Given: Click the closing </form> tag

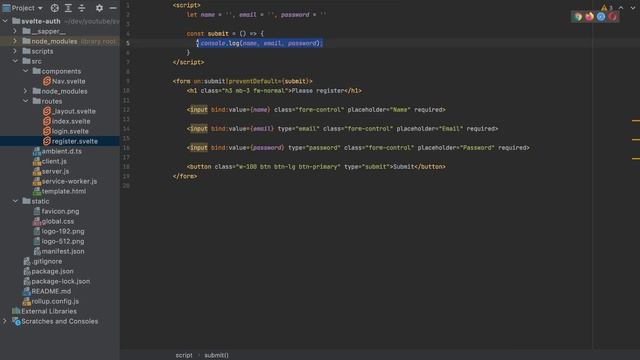Looking at the screenshot, I should point(185,176).
